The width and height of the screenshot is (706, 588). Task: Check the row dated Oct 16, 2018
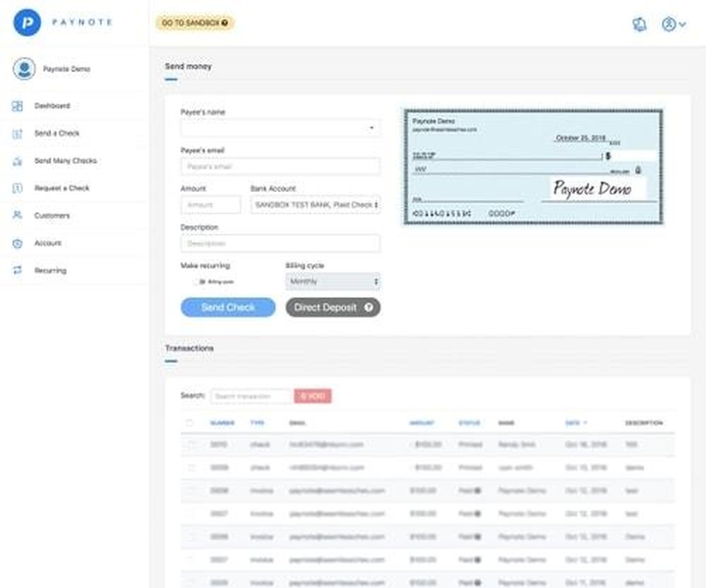tap(192, 445)
